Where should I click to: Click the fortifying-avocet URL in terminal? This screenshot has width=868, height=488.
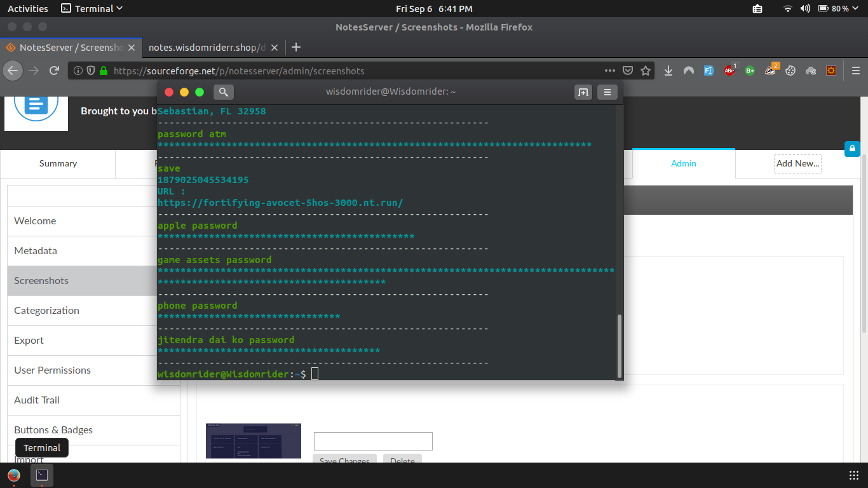pyautogui.click(x=280, y=203)
